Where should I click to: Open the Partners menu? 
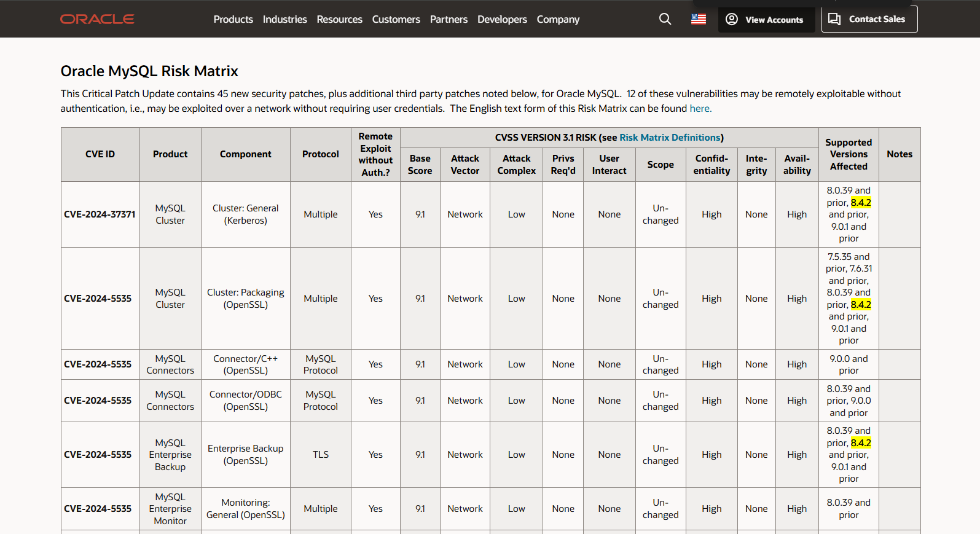coord(449,19)
